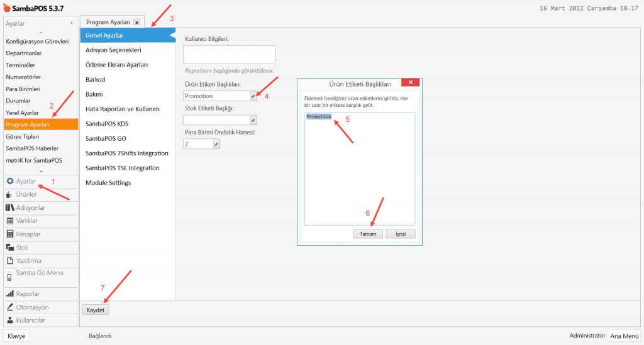Click into the Kullanıcı Bilgileri text box

point(229,54)
